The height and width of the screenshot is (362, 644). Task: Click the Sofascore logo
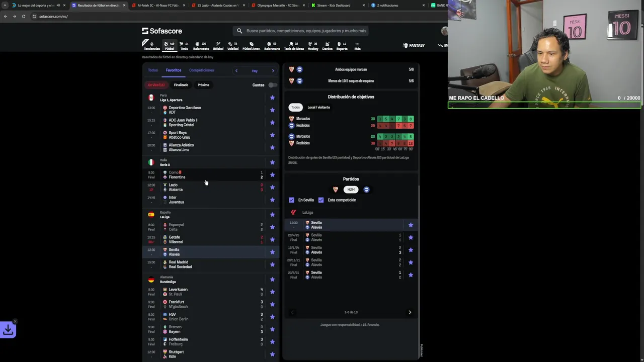[x=162, y=31]
